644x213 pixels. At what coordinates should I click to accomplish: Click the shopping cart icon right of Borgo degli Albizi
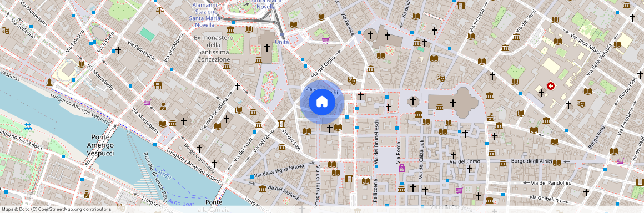[x=620, y=160]
